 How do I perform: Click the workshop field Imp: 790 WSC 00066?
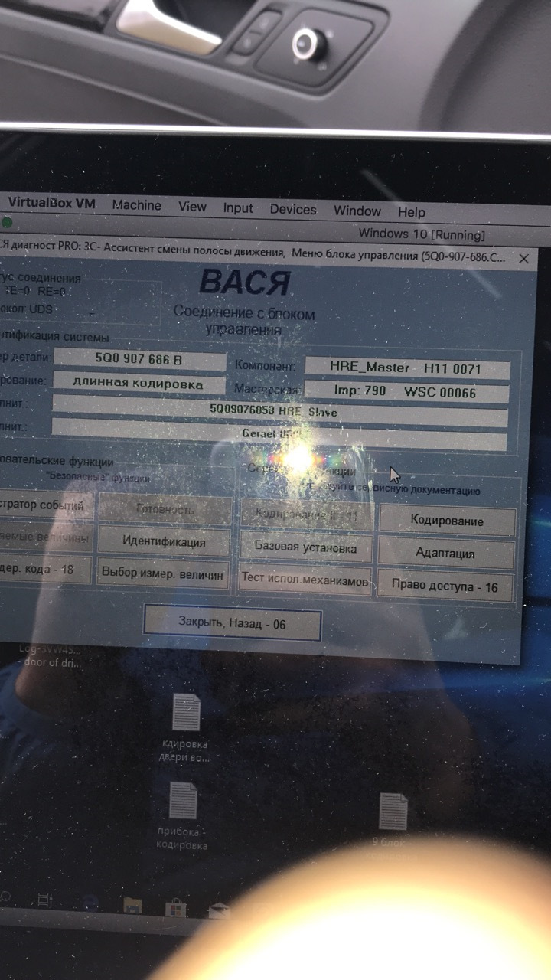pos(406,393)
